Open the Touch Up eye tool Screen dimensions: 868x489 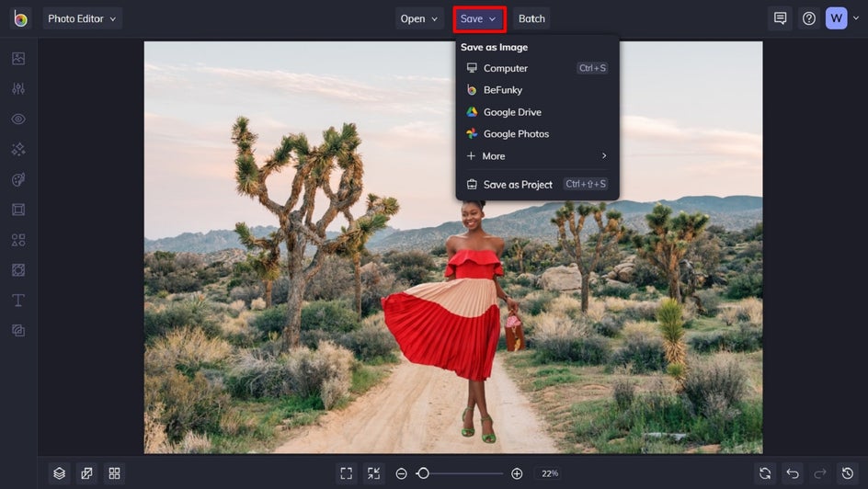click(x=18, y=119)
